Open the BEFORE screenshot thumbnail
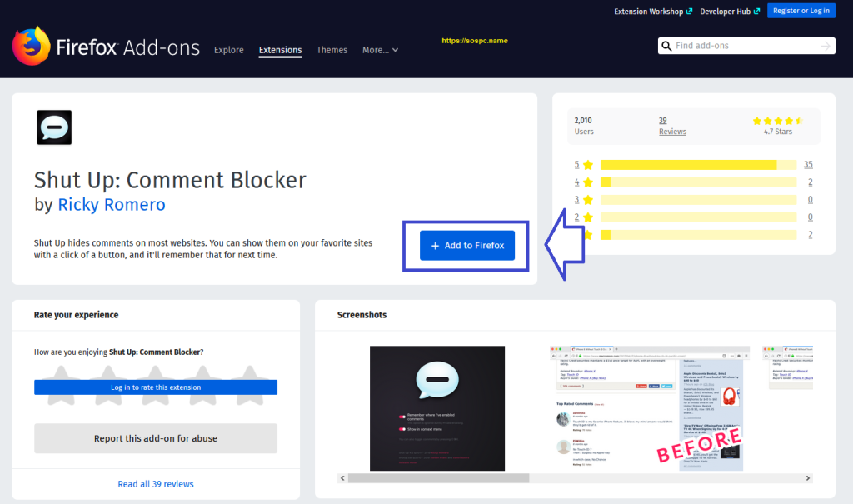 pyautogui.click(x=650, y=408)
